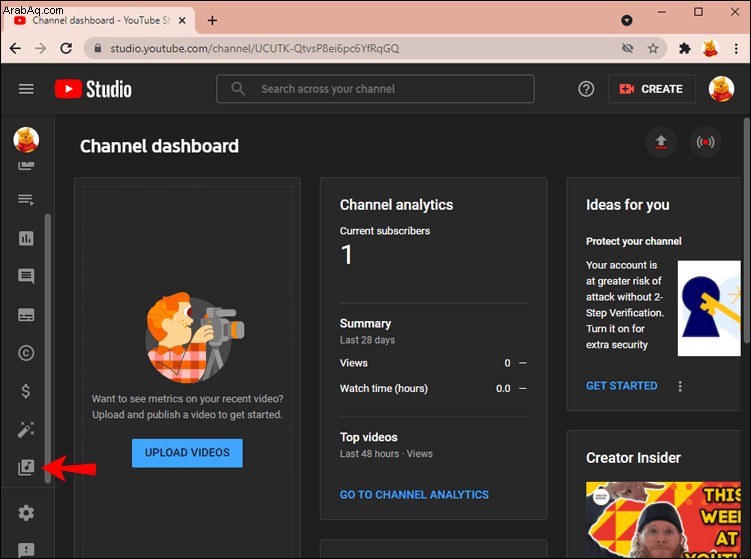
Task: Click the sidebar vertical scrollbar
Action: pyautogui.click(x=47, y=348)
